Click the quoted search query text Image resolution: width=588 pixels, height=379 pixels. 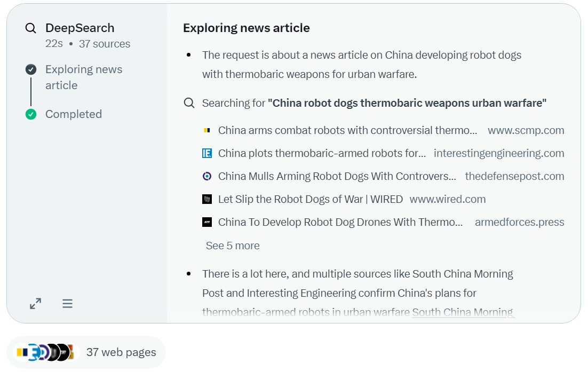(x=407, y=103)
